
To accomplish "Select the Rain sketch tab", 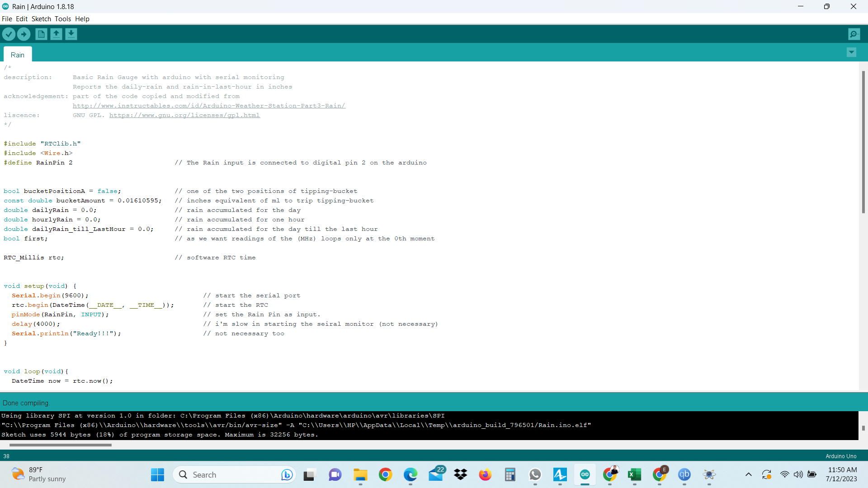I will tap(17, 54).
